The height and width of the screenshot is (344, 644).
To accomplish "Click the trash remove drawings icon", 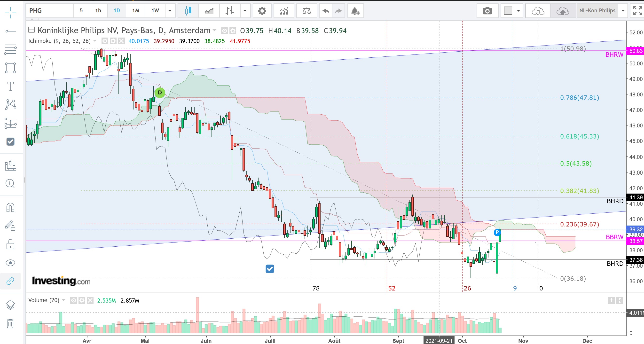I will tap(10, 323).
